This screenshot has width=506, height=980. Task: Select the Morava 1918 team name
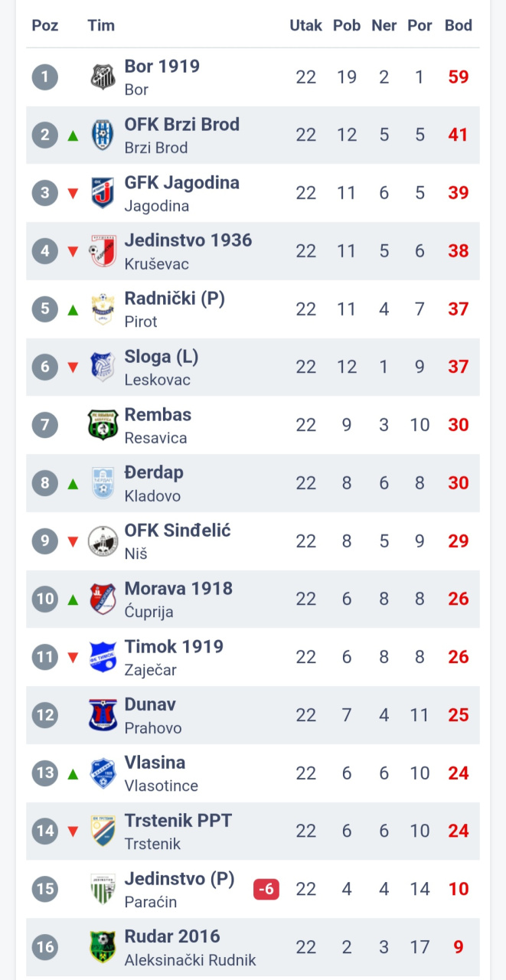(x=178, y=589)
